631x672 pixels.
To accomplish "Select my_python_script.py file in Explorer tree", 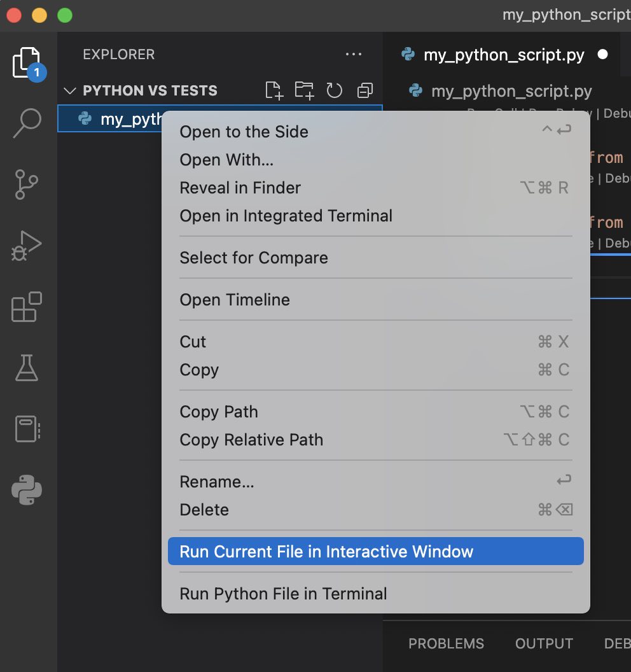I will [219, 119].
